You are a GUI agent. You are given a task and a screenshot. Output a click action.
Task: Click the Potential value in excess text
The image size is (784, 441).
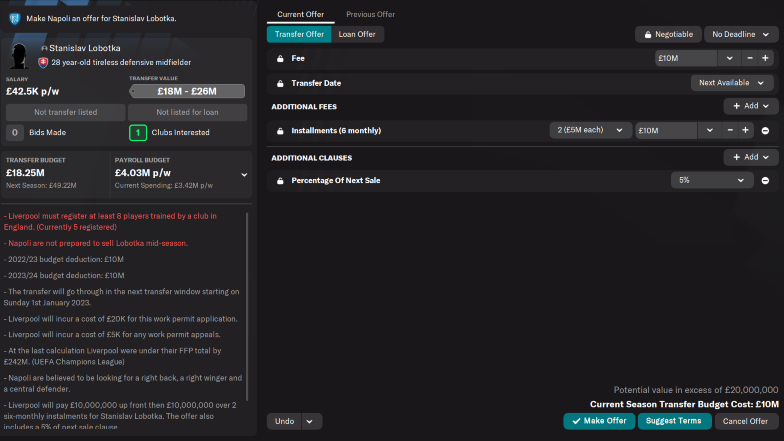(696, 390)
